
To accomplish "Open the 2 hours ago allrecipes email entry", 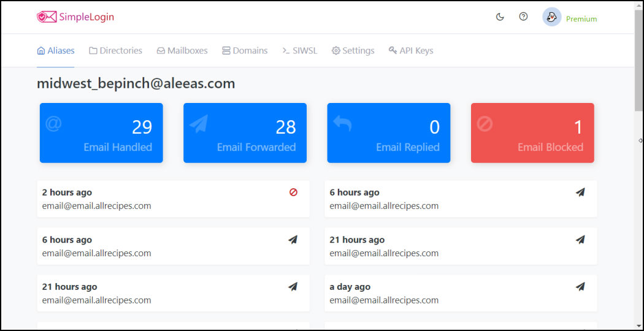I will (x=174, y=199).
